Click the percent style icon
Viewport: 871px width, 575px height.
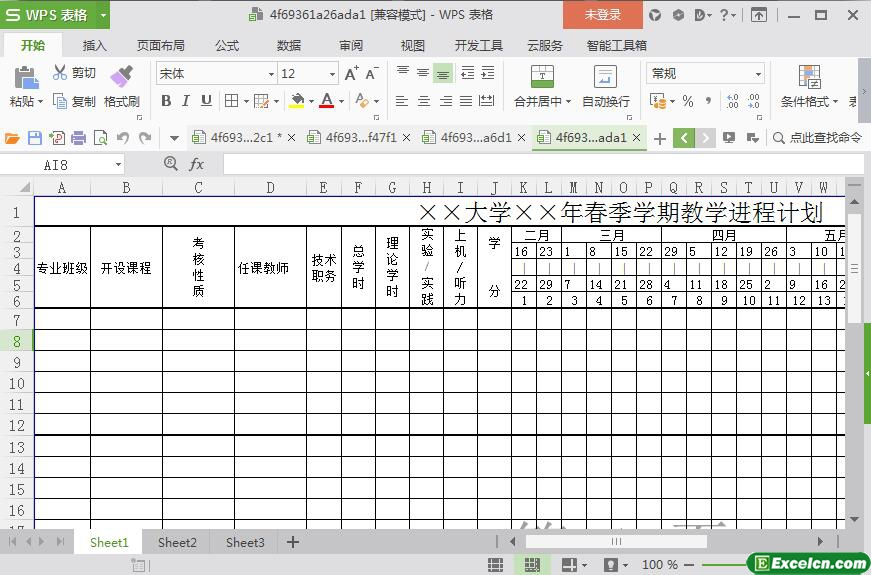(x=687, y=101)
